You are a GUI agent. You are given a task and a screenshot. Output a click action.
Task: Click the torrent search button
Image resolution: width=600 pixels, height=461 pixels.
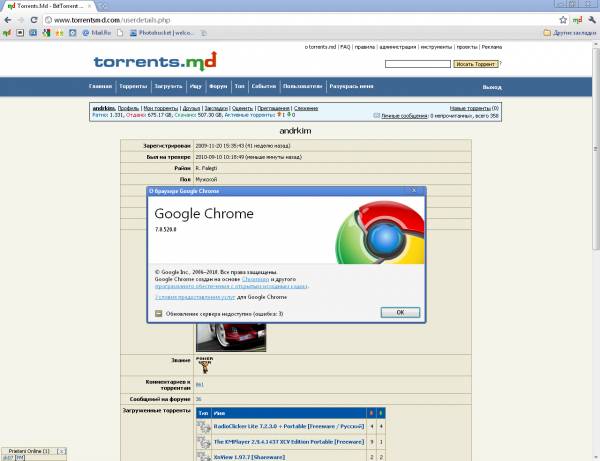476,64
